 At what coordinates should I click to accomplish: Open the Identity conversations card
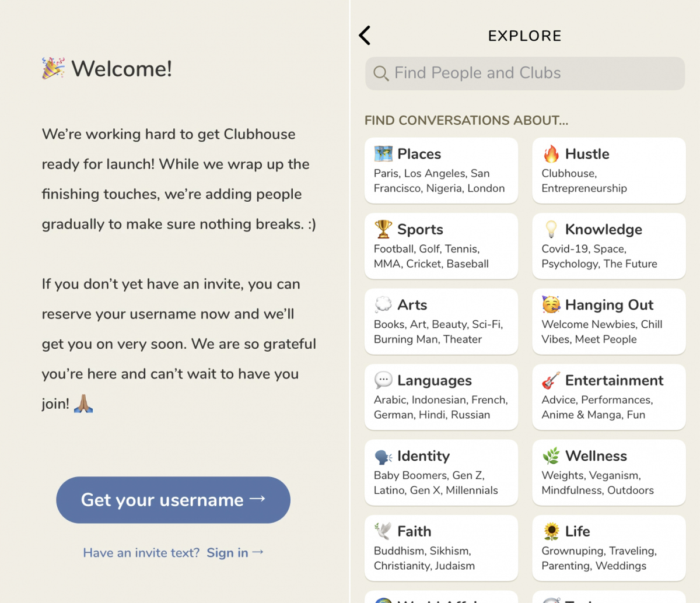441,472
